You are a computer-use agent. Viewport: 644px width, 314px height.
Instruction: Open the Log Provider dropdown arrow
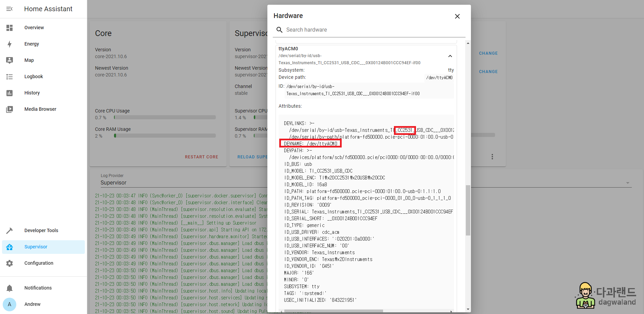pyautogui.click(x=628, y=183)
